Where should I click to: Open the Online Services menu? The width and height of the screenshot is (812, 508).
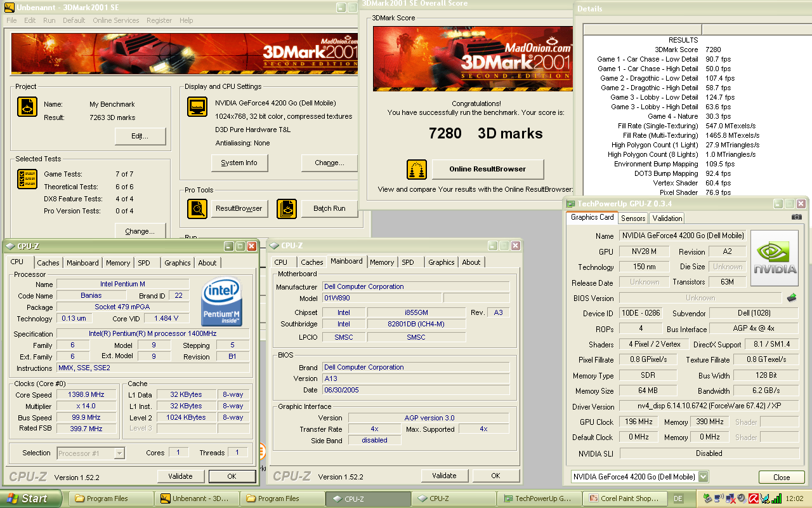tap(115, 20)
